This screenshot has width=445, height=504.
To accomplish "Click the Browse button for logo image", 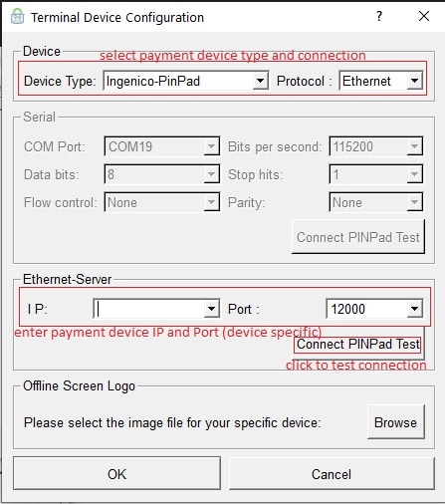I will click(x=395, y=422).
